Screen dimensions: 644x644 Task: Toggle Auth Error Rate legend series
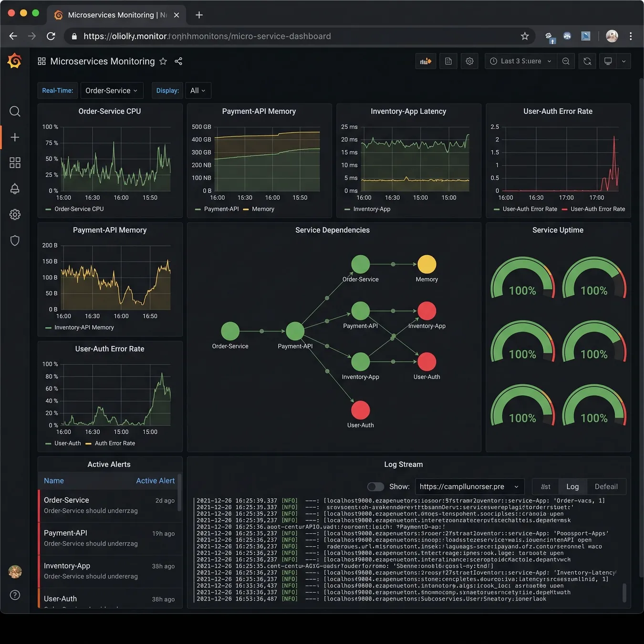coord(110,443)
